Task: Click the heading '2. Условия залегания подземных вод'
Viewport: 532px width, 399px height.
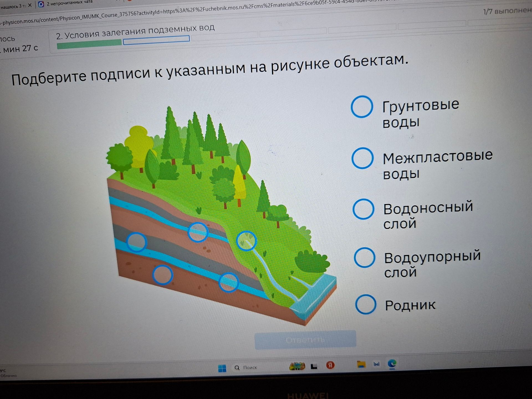Action: [x=135, y=32]
